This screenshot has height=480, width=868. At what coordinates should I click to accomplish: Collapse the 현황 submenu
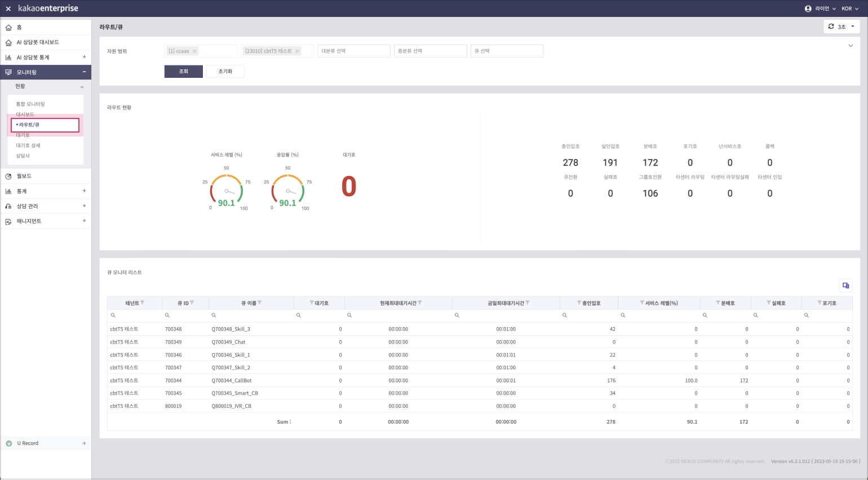82,87
